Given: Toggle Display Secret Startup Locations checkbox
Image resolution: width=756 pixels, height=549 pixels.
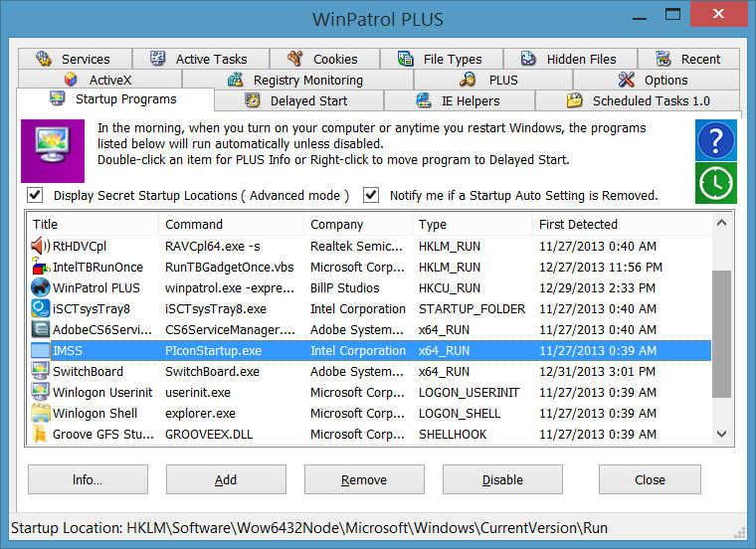Looking at the screenshot, I should pyautogui.click(x=35, y=195).
